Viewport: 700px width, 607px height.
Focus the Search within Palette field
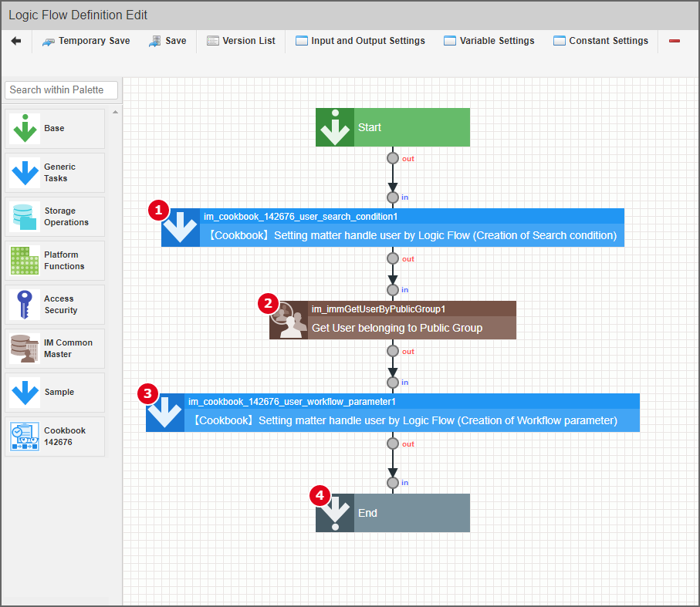(x=62, y=90)
